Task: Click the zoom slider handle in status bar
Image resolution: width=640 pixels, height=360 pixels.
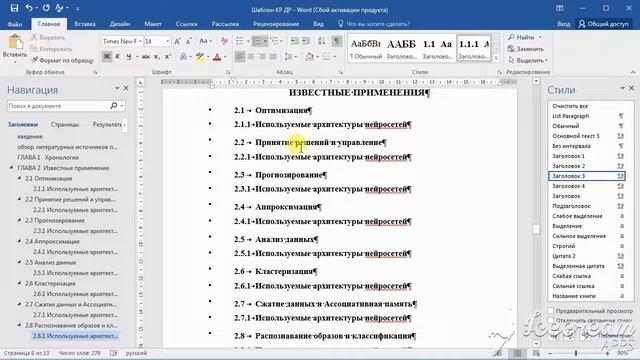Action: pos(576,353)
